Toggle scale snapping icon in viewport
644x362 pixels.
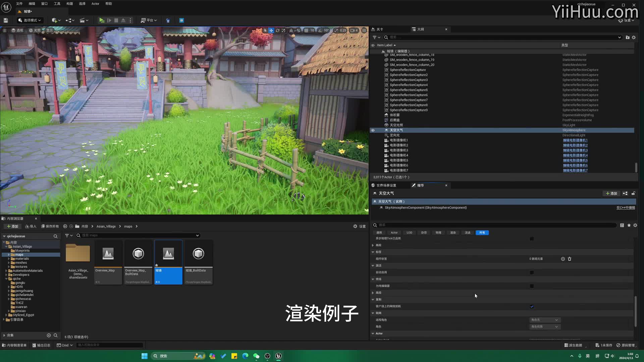(x=336, y=31)
